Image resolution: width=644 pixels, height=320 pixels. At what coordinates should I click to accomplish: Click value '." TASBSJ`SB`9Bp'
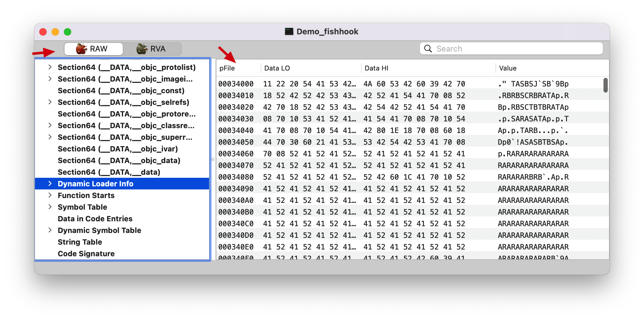coord(533,84)
